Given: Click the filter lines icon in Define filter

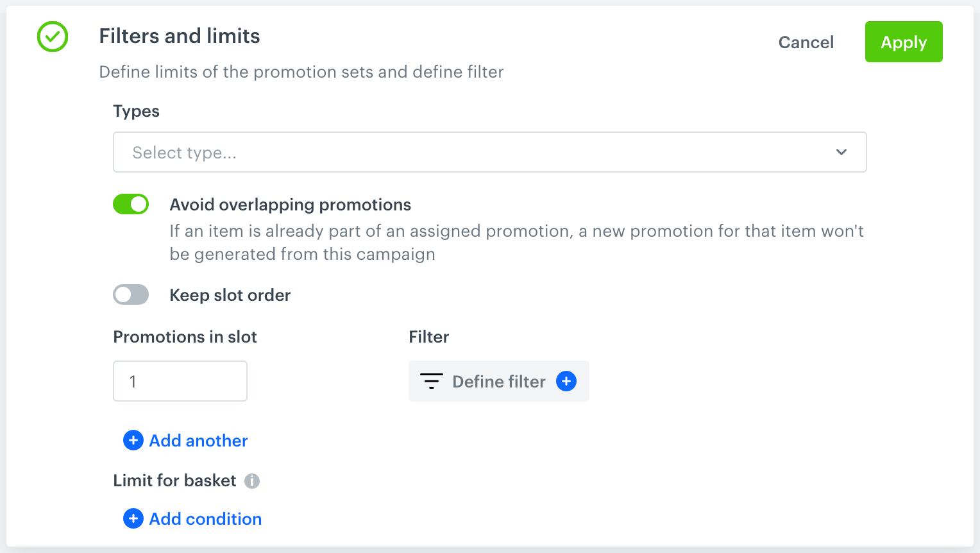Looking at the screenshot, I should coord(432,381).
